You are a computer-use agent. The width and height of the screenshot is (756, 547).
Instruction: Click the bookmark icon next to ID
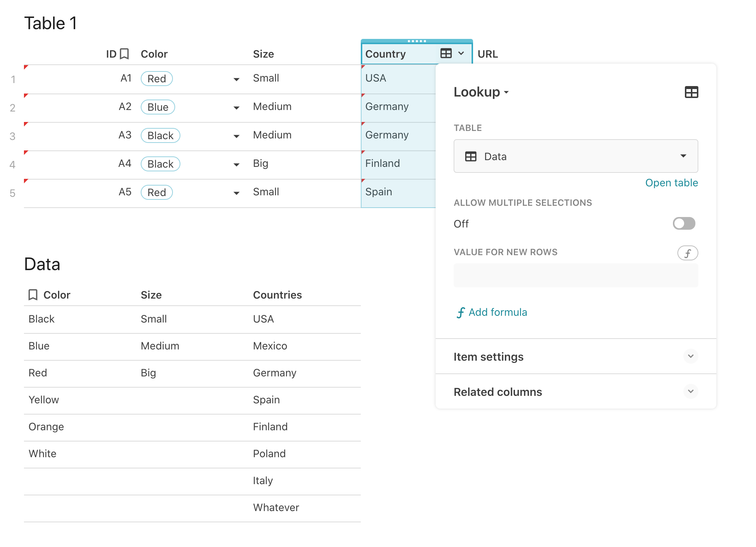pos(124,54)
